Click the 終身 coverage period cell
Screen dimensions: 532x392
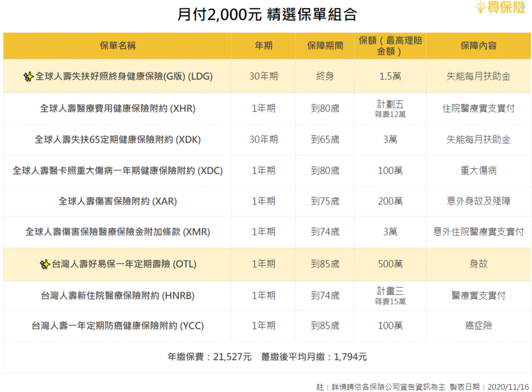[x=325, y=76]
